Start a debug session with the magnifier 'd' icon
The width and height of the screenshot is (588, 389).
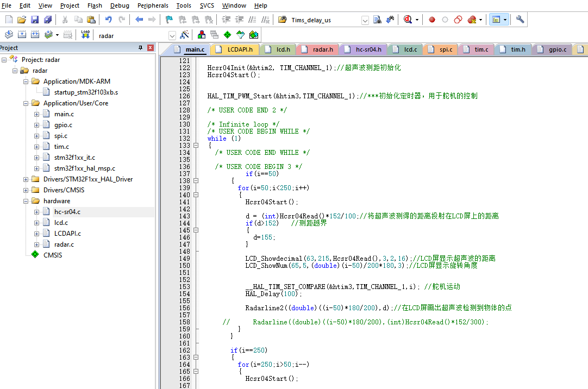[408, 20]
